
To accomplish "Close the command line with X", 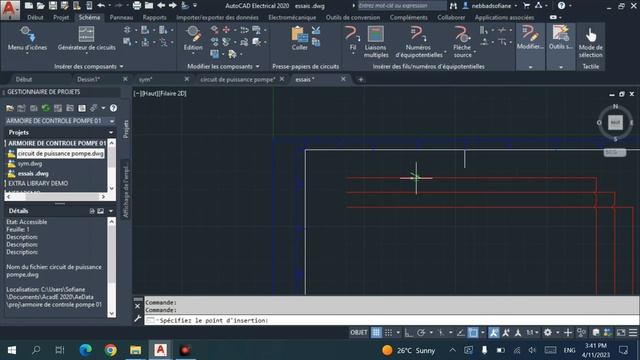I will 138,306.
